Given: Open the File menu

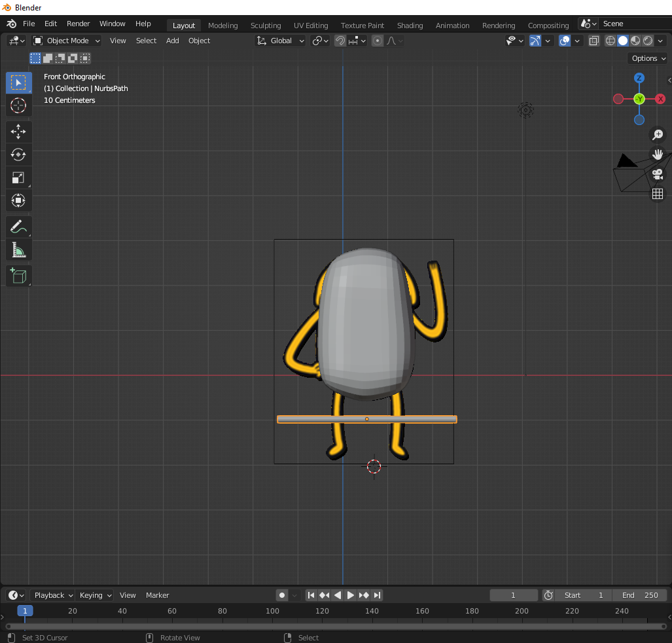Looking at the screenshot, I should click(29, 24).
